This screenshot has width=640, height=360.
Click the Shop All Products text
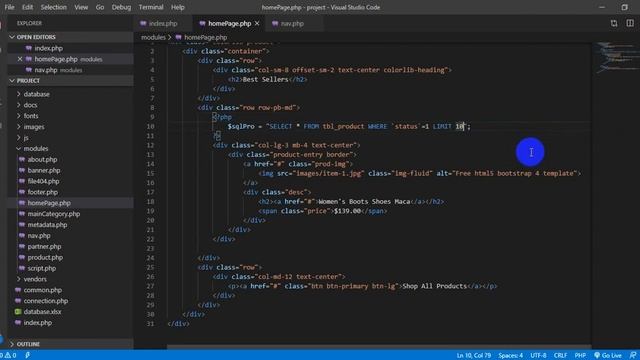tap(434, 286)
